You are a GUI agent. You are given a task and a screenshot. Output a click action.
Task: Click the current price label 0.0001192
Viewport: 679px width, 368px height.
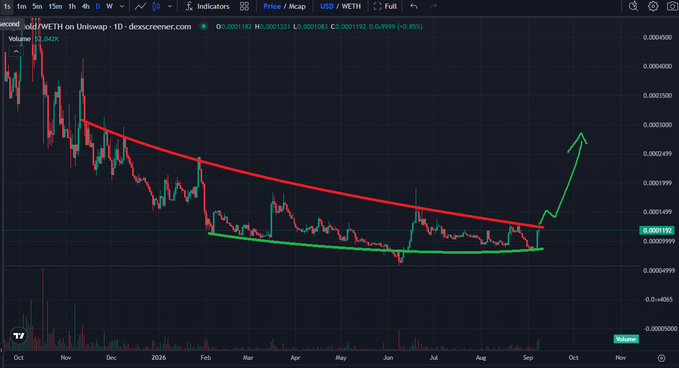[656, 230]
